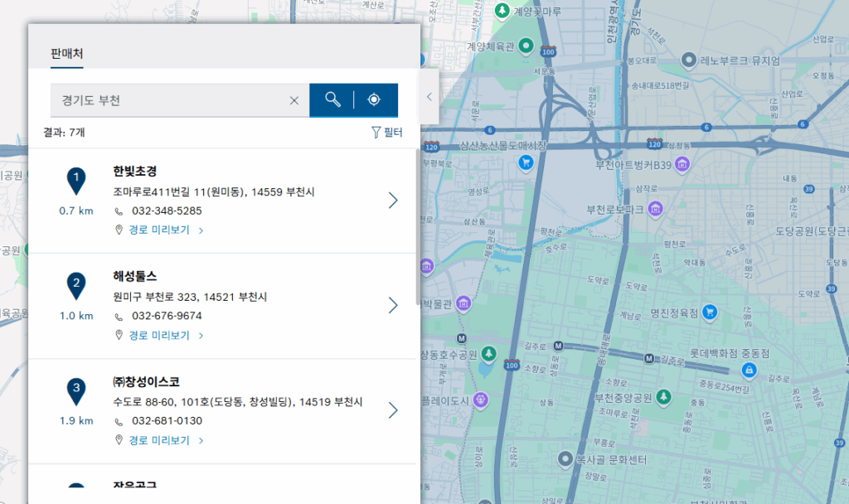Click 부천로보파크 museum marker
Viewport: 849px width, 504px height.
click(x=655, y=208)
